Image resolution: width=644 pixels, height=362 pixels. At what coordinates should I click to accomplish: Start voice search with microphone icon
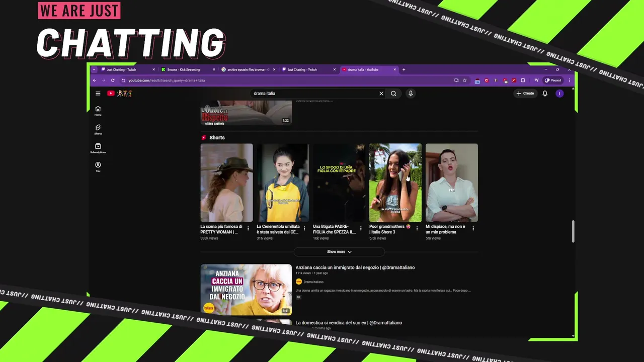[x=411, y=94]
